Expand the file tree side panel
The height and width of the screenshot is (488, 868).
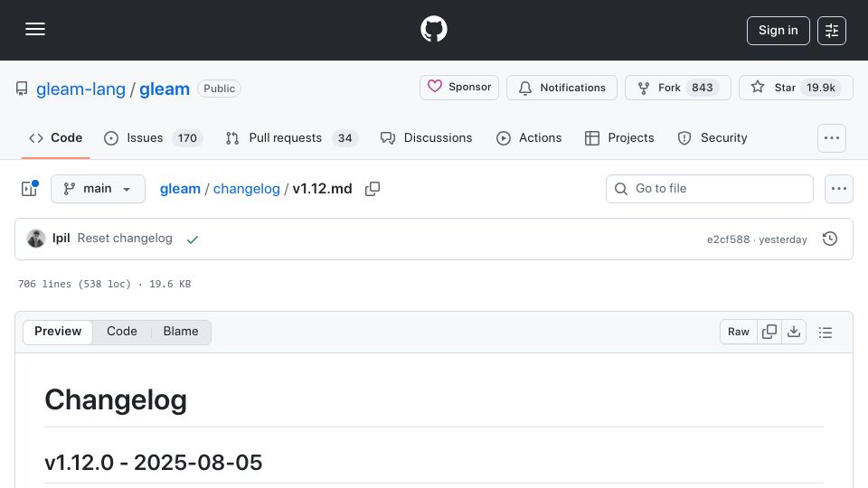tap(29, 189)
